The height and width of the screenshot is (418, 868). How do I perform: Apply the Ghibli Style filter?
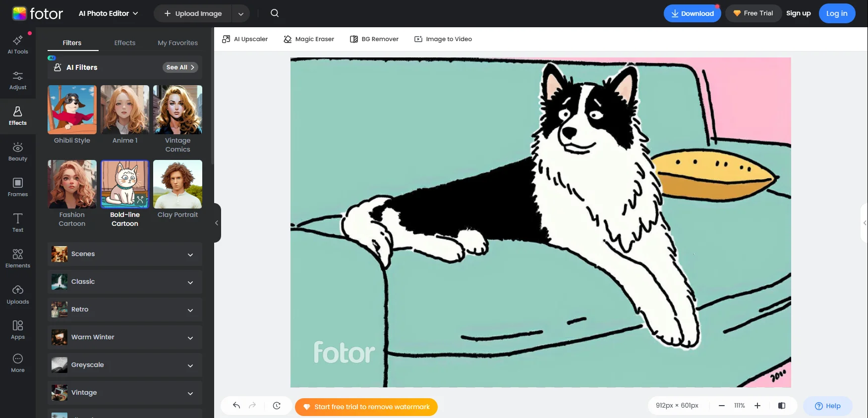point(72,109)
